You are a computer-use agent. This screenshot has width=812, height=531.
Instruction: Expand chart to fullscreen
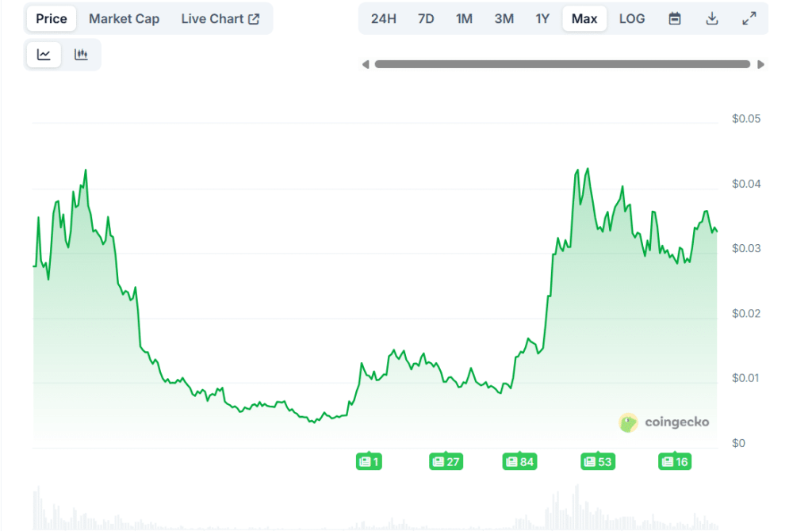tap(749, 18)
